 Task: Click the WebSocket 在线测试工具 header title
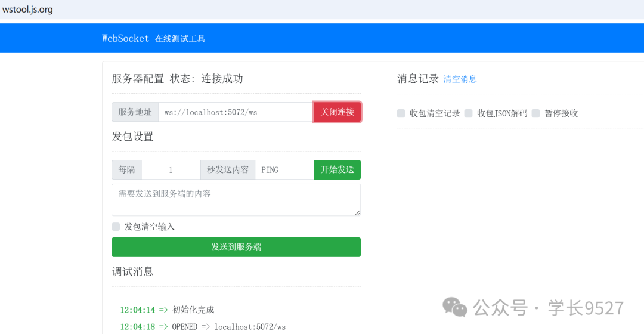pos(153,39)
